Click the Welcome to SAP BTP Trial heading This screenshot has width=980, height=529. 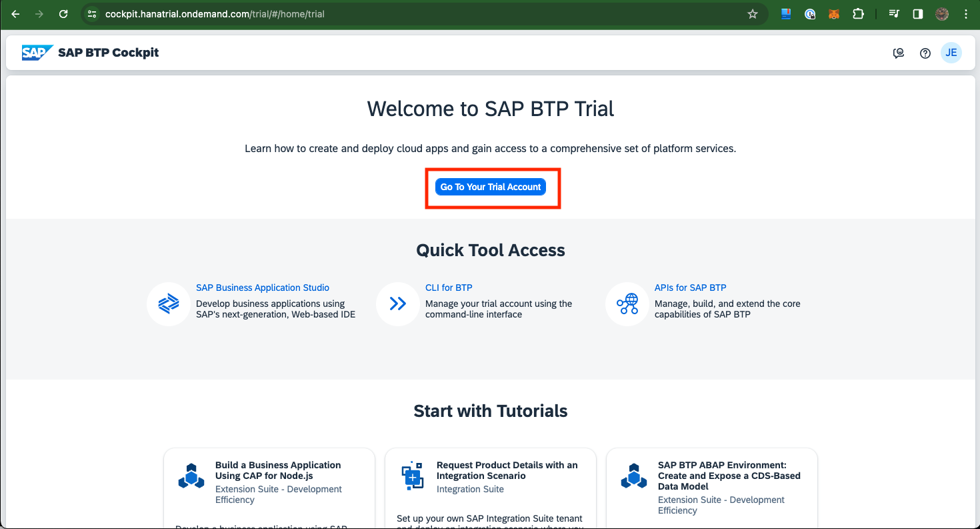[491, 109]
